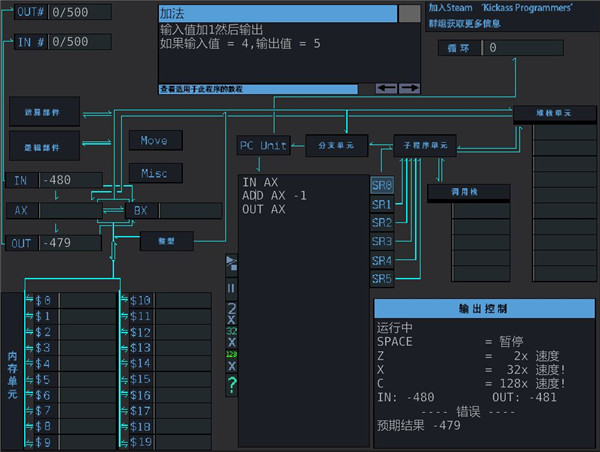Pause the program with the pause icon
The width and height of the screenshot is (600, 452).
point(231,288)
